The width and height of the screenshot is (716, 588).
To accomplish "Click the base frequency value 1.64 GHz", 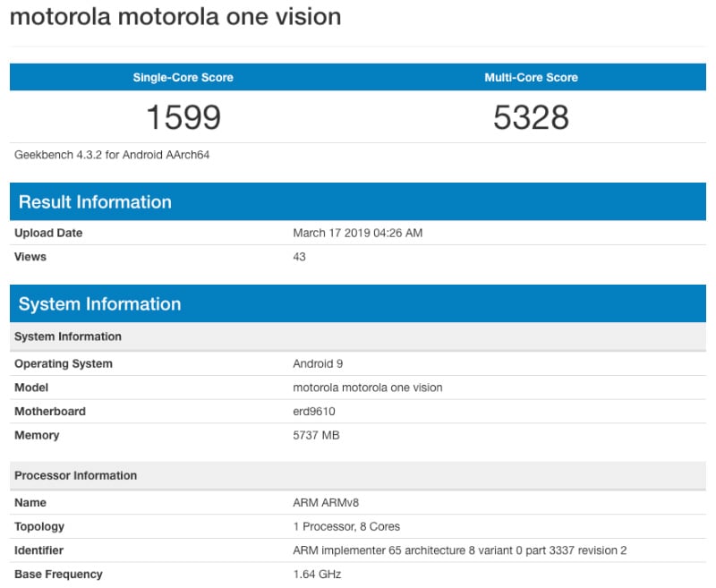I will 317,574.
